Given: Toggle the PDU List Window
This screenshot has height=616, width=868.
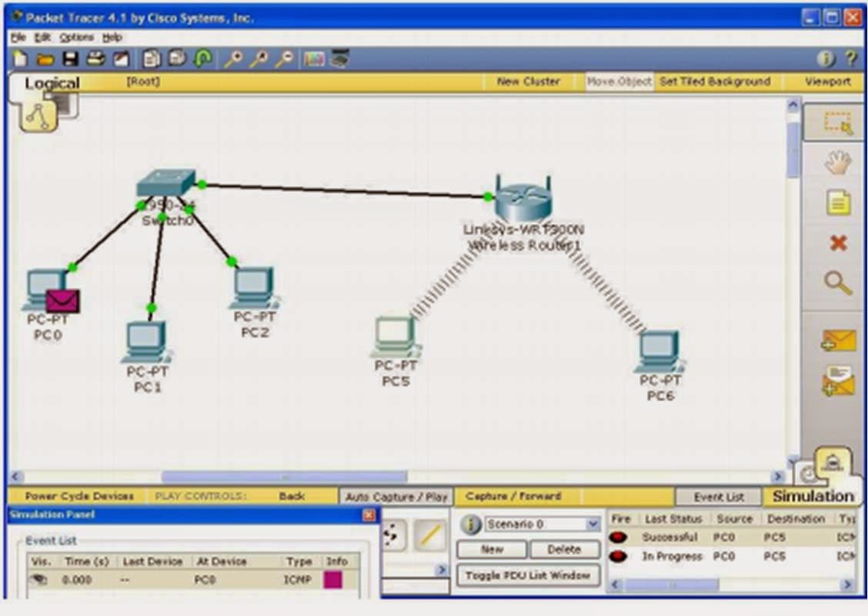Looking at the screenshot, I should (528, 575).
